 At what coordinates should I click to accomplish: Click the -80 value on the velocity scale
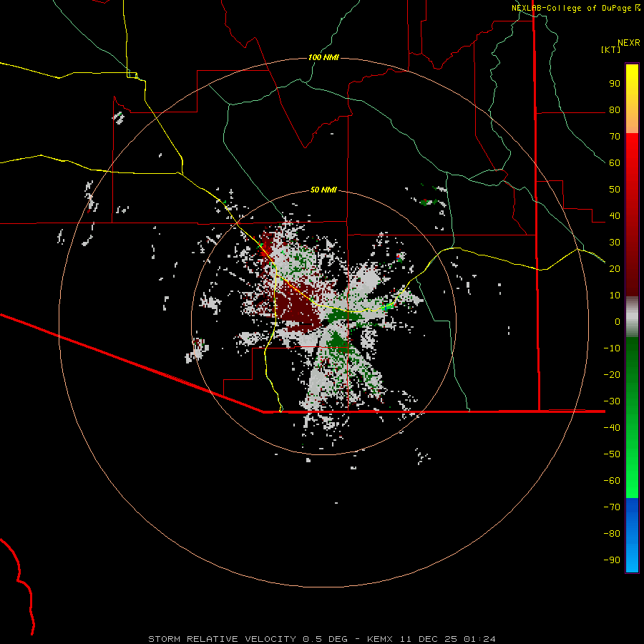click(612, 534)
